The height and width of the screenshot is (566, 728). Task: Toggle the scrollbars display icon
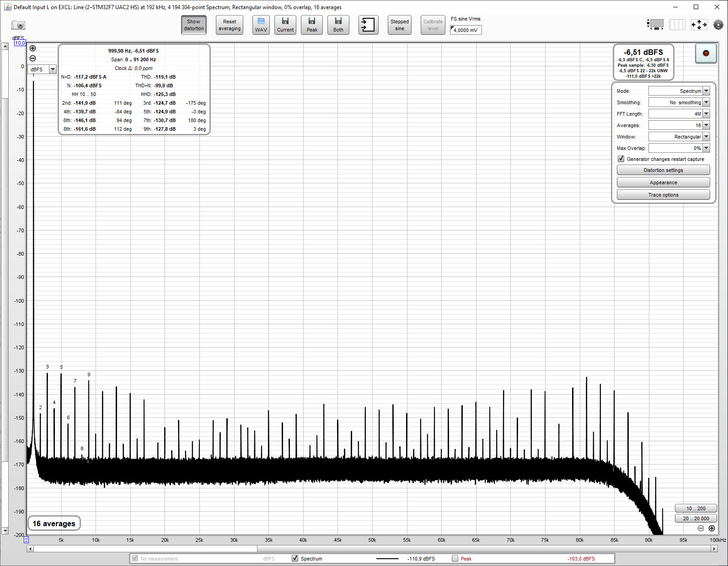(655, 25)
